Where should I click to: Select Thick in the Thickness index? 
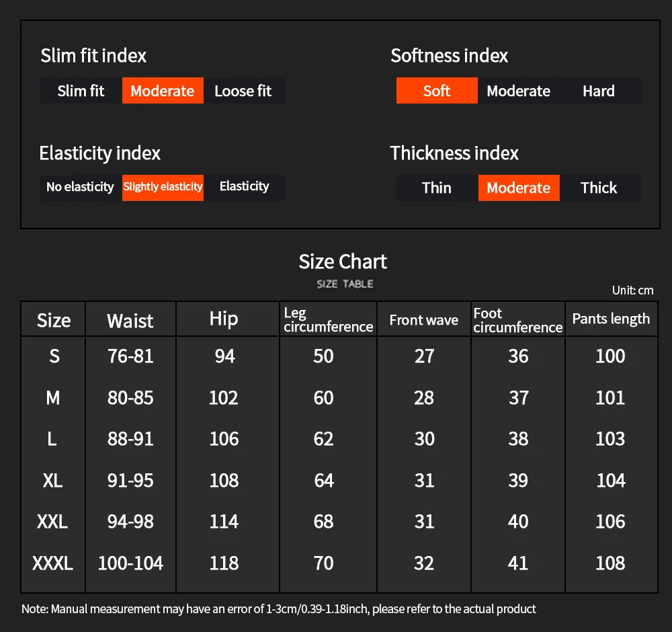(599, 188)
